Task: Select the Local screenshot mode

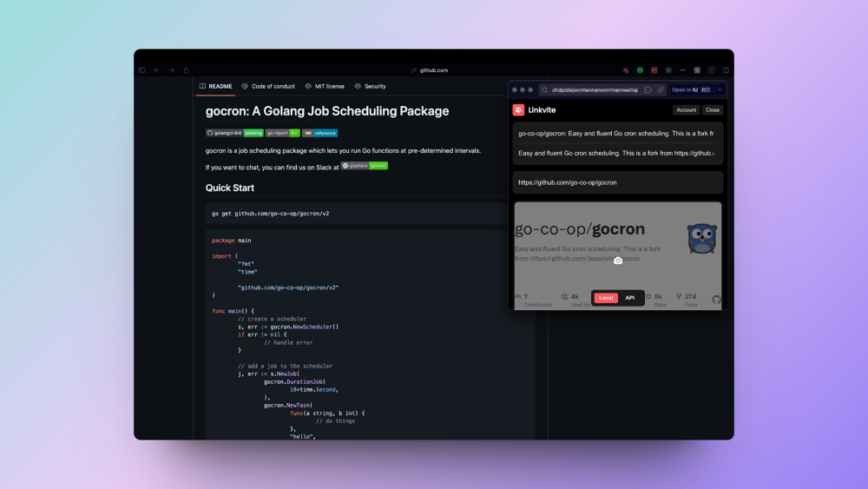Action: 606,298
